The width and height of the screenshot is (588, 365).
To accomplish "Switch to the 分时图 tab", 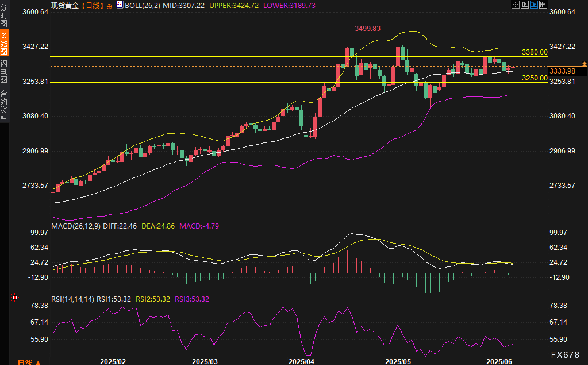I will (x=4, y=15).
